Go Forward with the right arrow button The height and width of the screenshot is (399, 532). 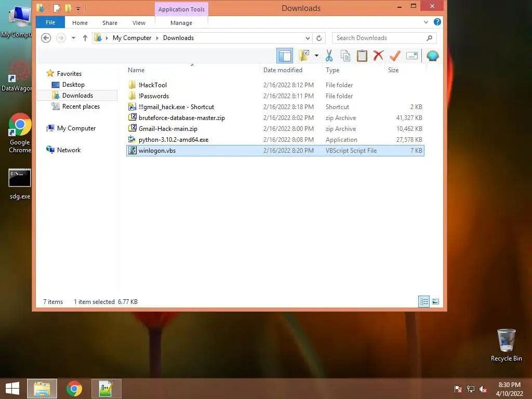pos(61,37)
